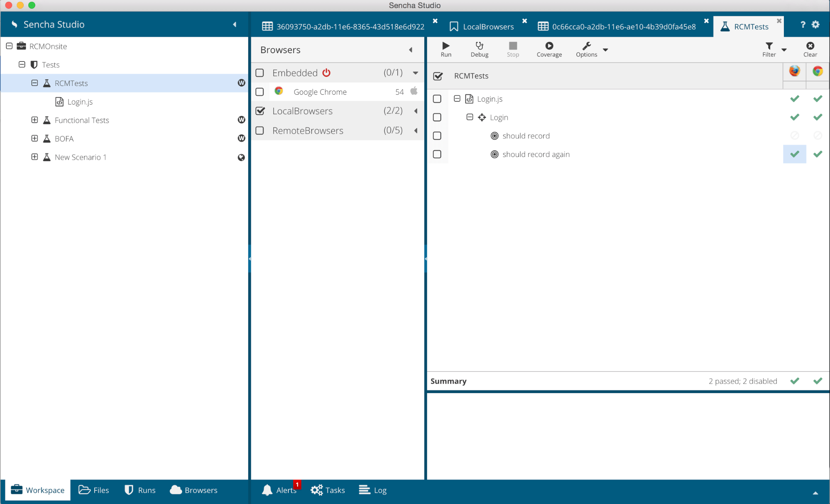The width and height of the screenshot is (830, 504).
Task: Open the Filter dropdown arrow
Action: (784, 50)
